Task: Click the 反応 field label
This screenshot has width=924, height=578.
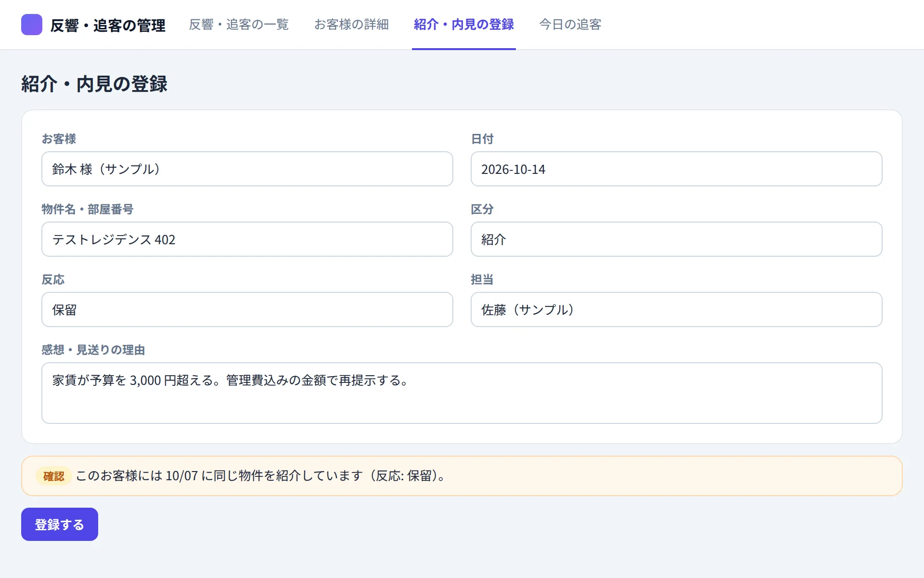Action: click(53, 279)
